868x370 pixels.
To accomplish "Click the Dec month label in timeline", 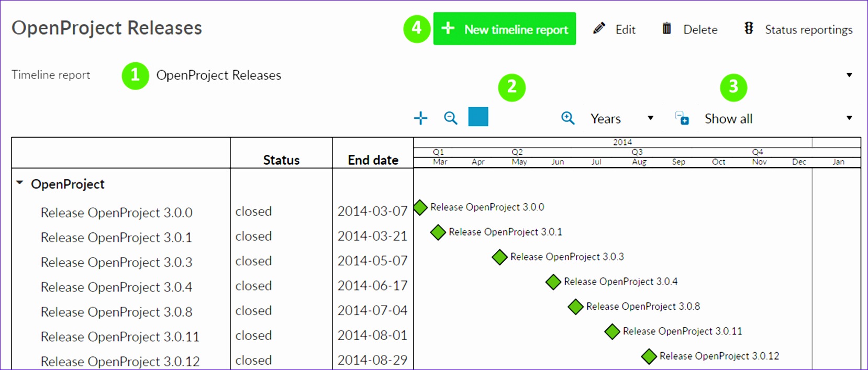I will pyautogui.click(x=799, y=162).
